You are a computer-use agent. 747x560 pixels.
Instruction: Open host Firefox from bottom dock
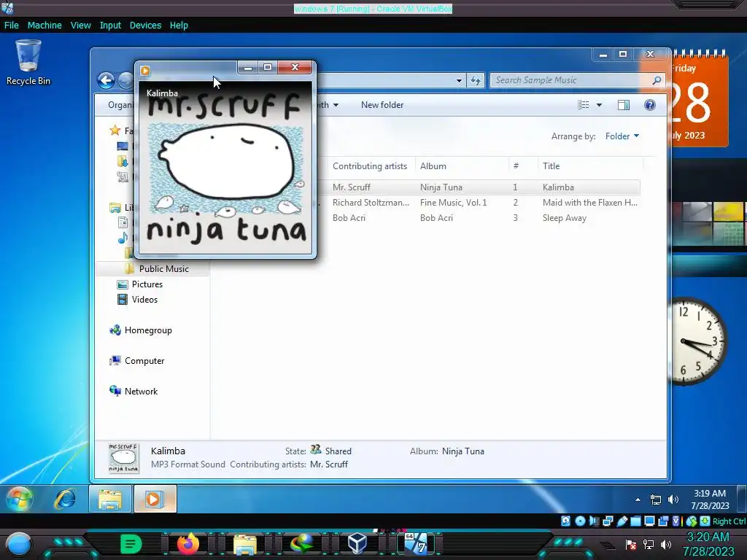click(x=187, y=544)
